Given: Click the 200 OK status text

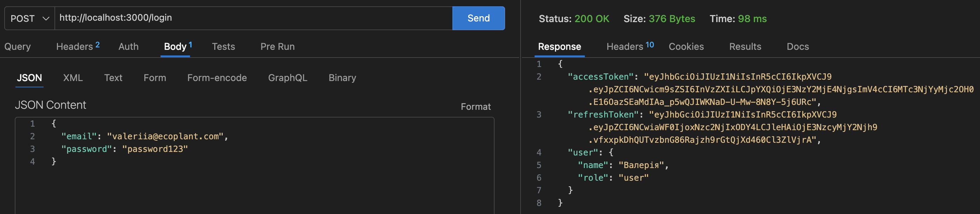Looking at the screenshot, I should pyautogui.click(x=592, y=19).
